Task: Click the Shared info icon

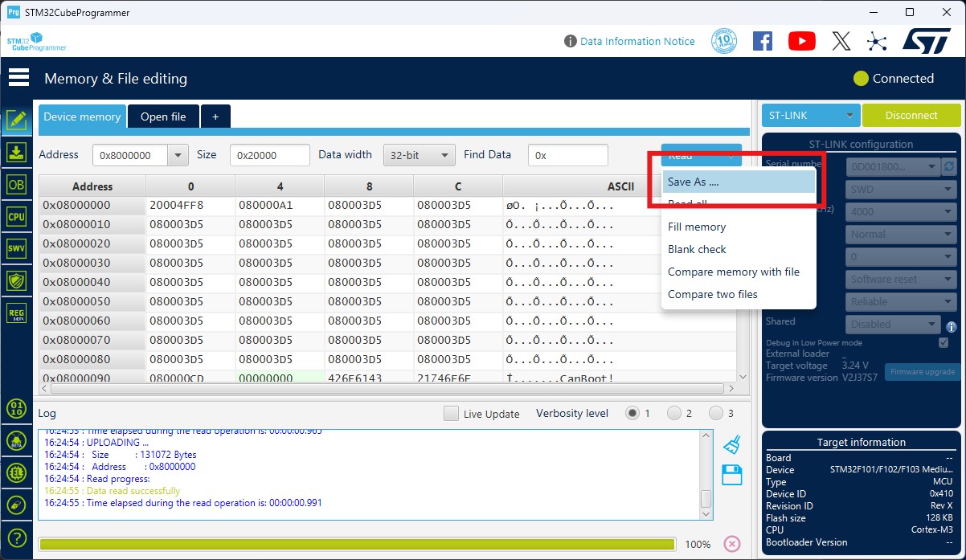Action: 952,326
